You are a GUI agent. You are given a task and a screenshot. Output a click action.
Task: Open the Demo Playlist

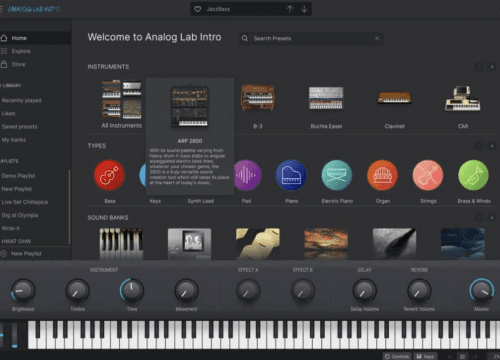[18, 176]
